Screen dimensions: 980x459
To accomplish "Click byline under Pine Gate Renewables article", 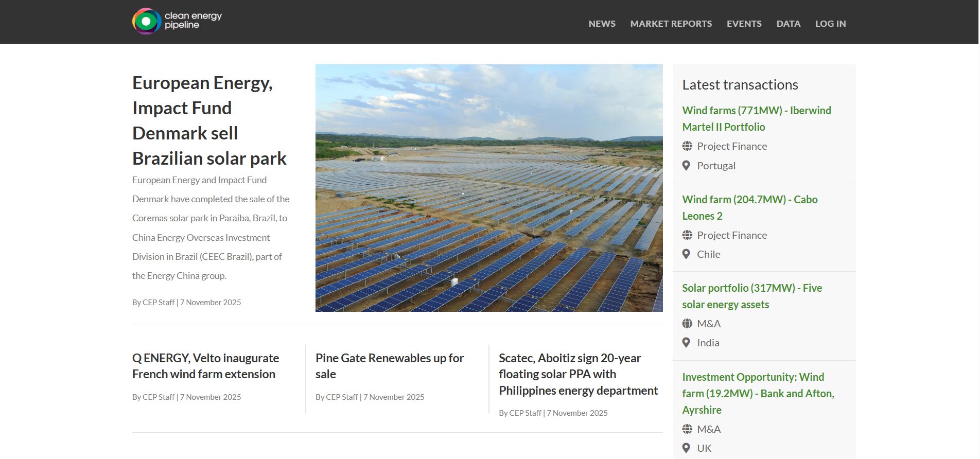I will coord(370,397).
